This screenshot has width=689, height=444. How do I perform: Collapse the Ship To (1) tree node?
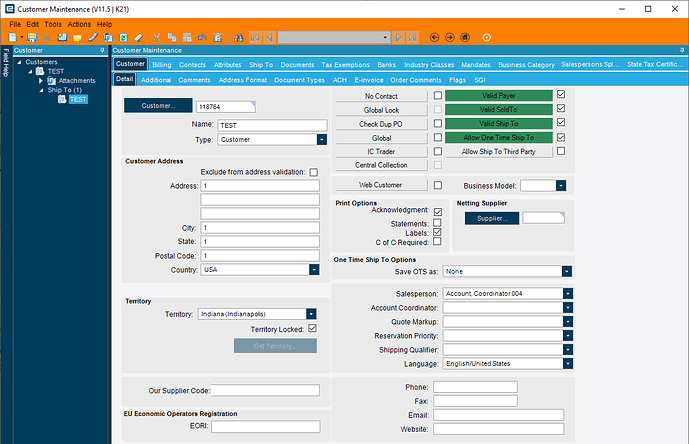point(41,90)
